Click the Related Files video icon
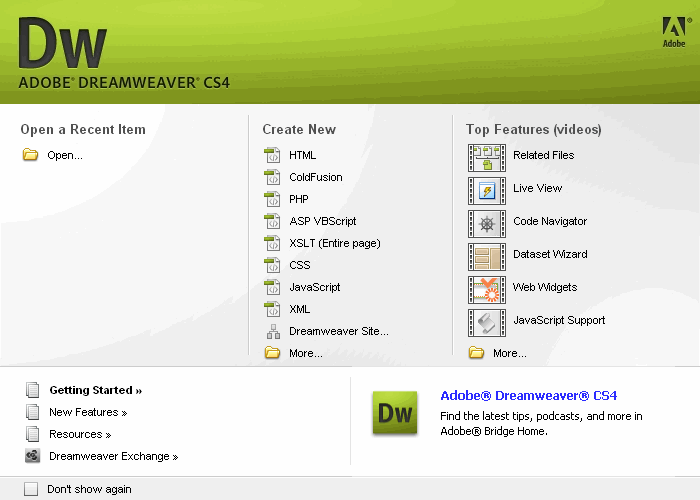The image size is (700, 500). (487, 158)
